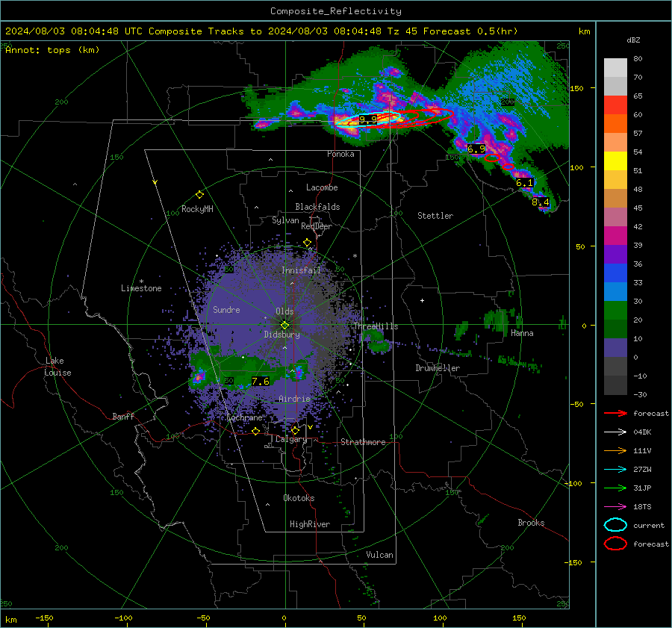Click the yellow diamond marker below Cochrane

256,431
